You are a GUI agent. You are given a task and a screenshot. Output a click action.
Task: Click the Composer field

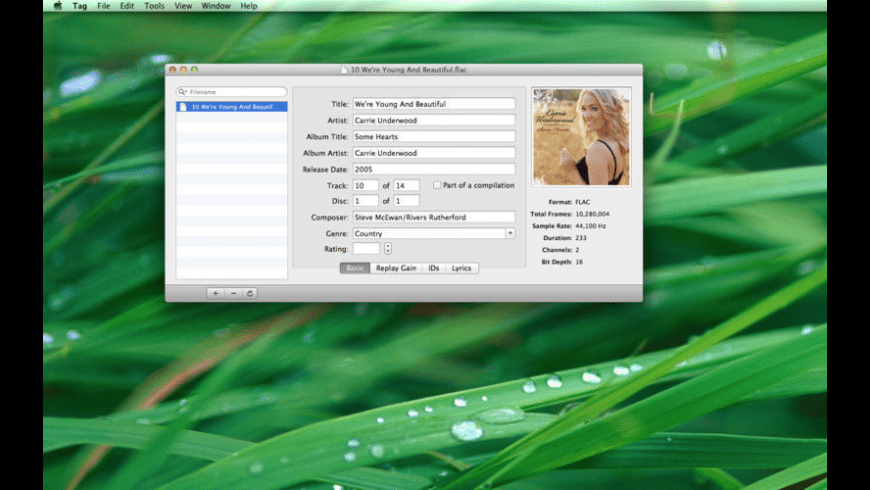[434, 217]
